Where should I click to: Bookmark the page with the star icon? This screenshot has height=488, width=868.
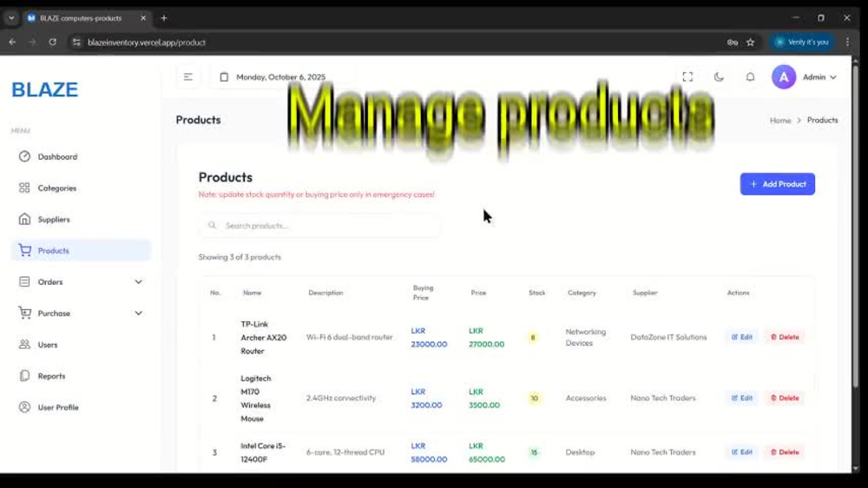750,42
